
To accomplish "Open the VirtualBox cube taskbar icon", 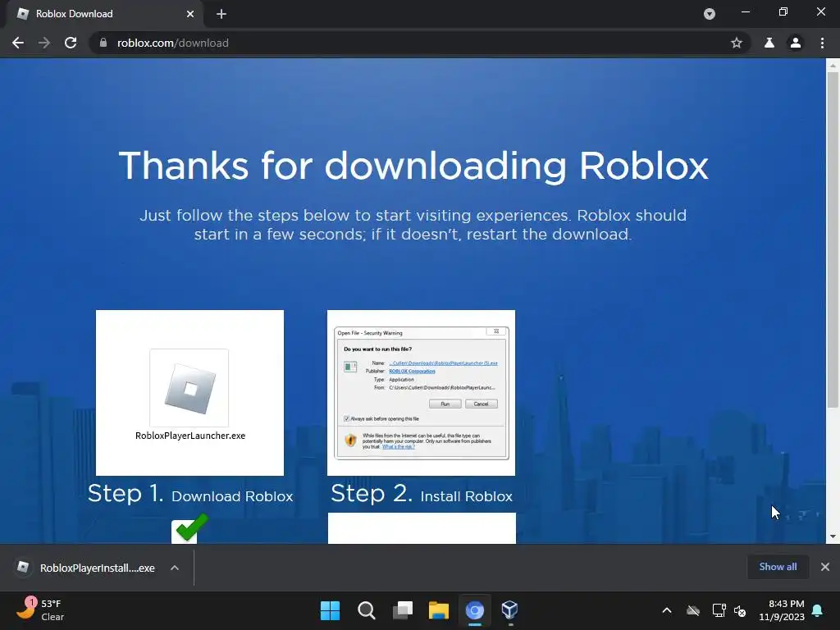I will tap(510, 610).
